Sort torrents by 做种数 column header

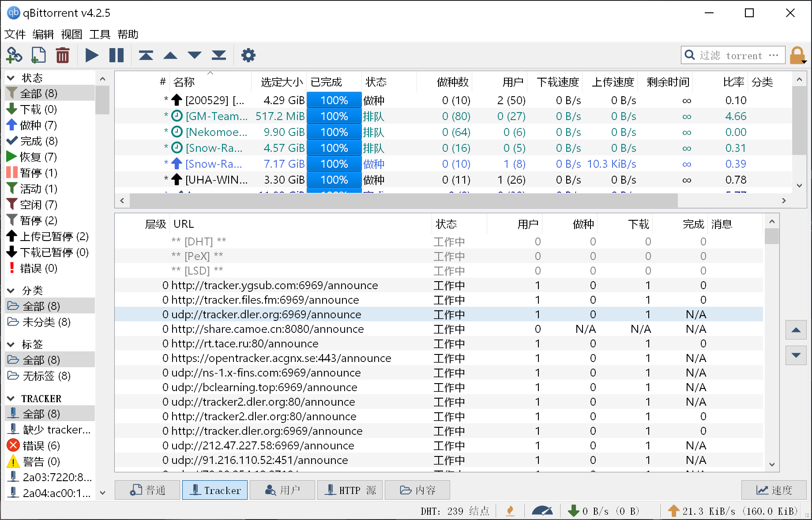(444, 82)
